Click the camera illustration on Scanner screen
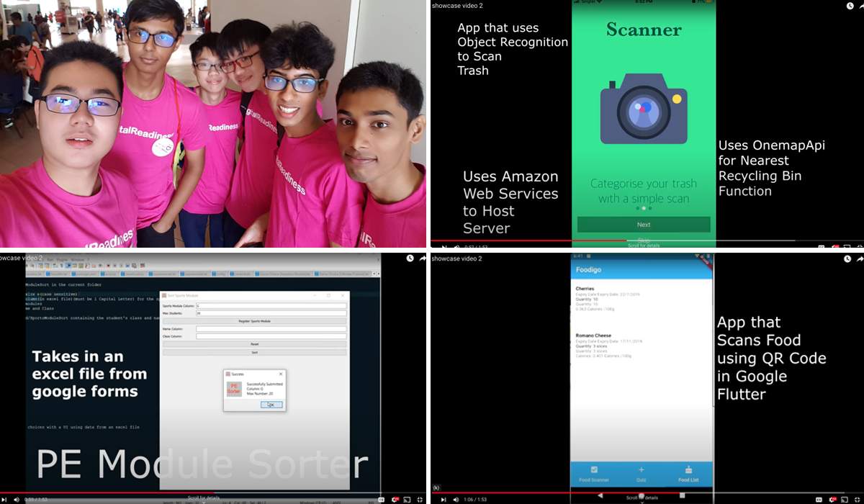Viewport: 864px width, 504px height. [644, 108]
